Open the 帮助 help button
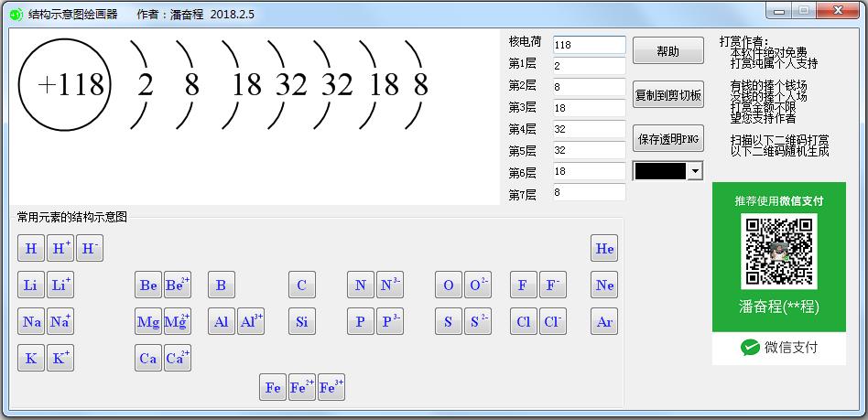The height and width of the screenshot is (420, 868). click(x=668, y=51)
